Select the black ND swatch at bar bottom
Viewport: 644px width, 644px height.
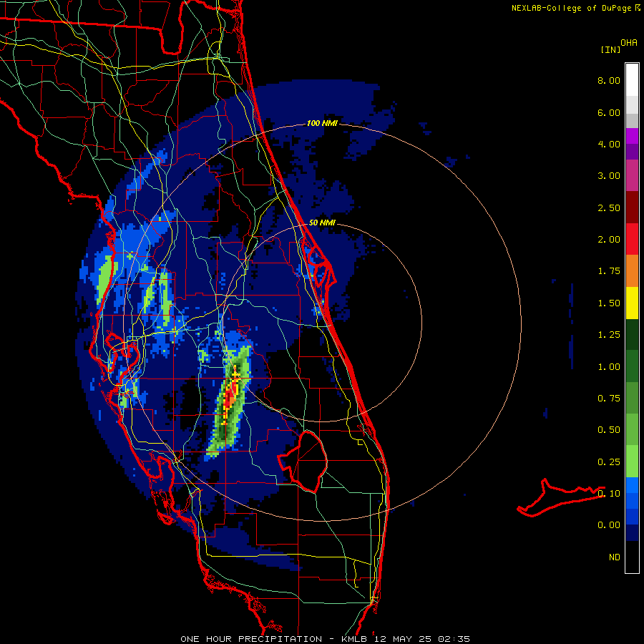coord(632,557)
